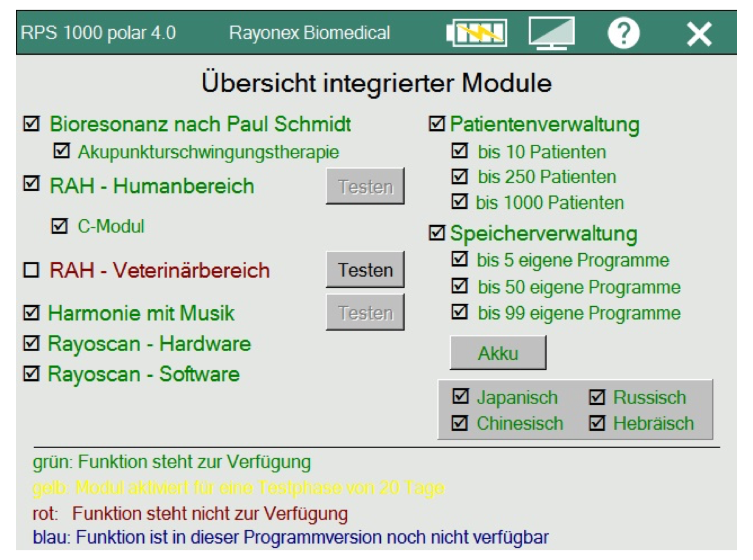Click Testen button beside RAH - Humanbereich
Image resolution: width=753 pixels, height=560 pixels.
[x=365, y=187]
